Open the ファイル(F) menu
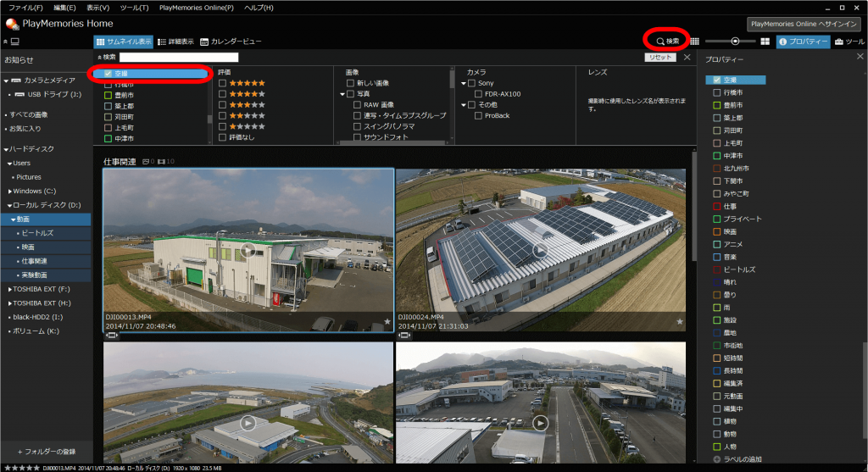 (x=25, y=8)
